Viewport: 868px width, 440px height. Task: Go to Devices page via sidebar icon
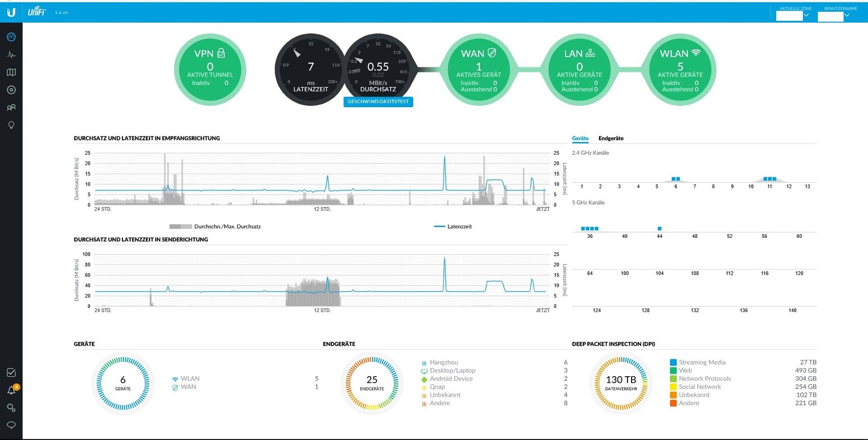[11, 90]
